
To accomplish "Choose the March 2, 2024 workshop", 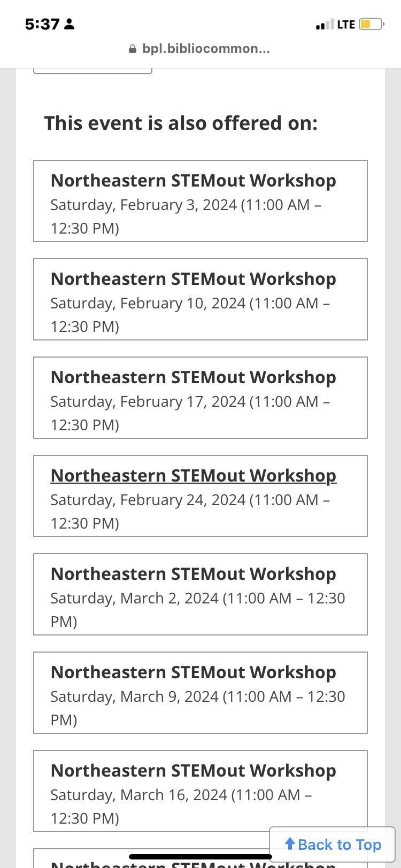I will [x=200, y=594].
